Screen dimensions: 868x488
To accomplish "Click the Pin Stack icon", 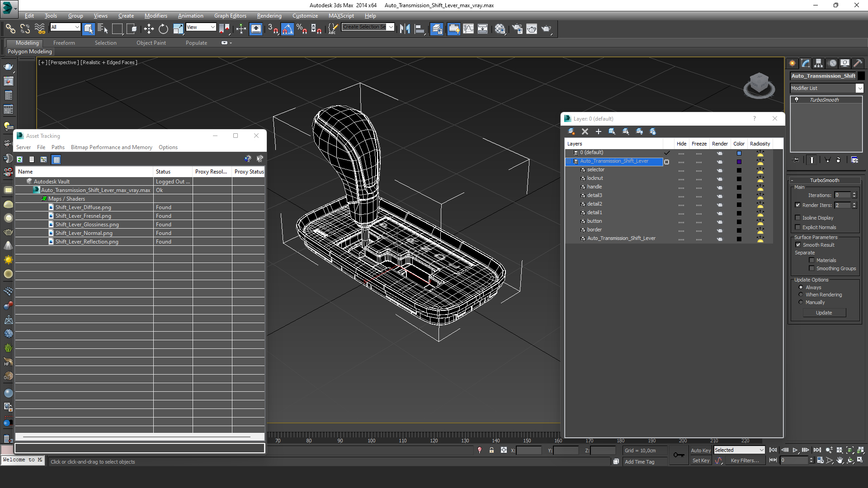I will coord(796,160).
